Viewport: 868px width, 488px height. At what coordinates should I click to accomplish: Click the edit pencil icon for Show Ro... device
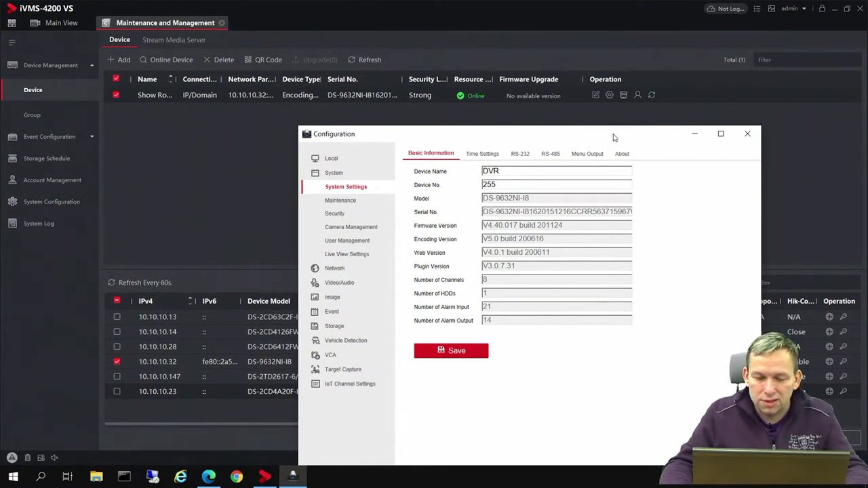point(595,96)
